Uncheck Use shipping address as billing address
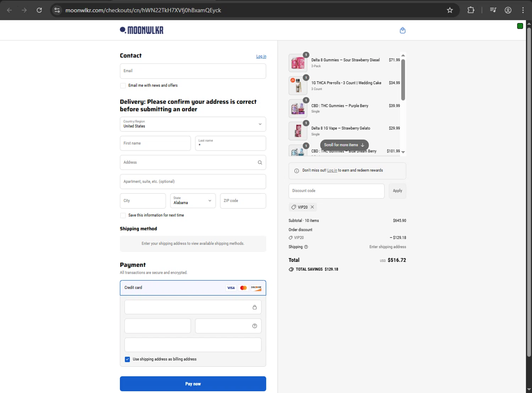This screenshot has height=393, width=532. pyautogui.click(x=127, y=359)
